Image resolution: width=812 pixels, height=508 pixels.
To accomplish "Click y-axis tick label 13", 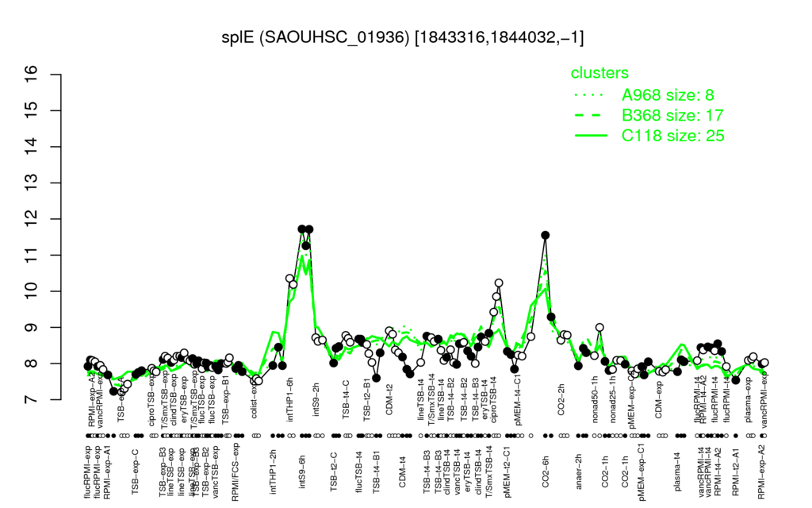I will [x=32, y=183].
